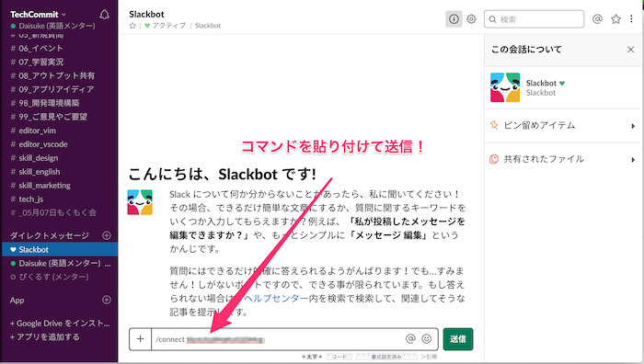Viewport: 644px width, 364px height.
Task: Add a new direct message with plus icon
Action: (107, 235)
